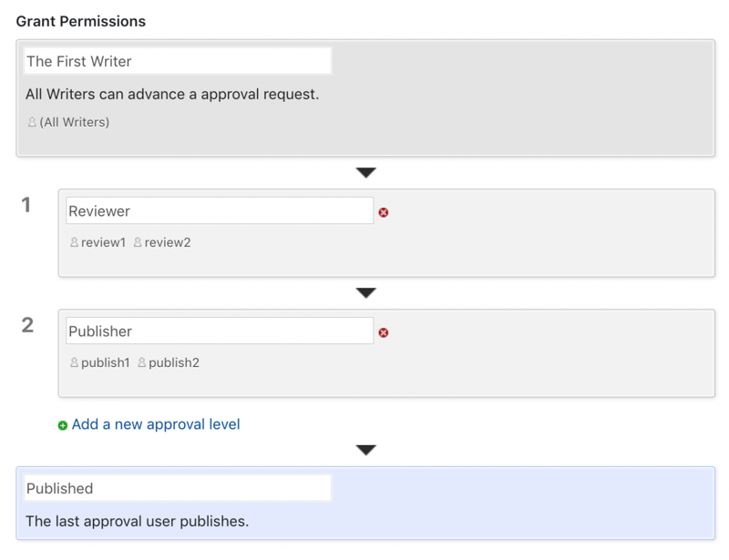Edit the Reviewer level name field
729x560 pixels.
click(220, 210)
